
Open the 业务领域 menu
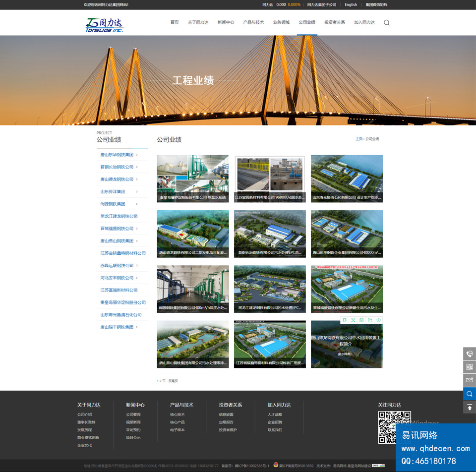tap(282, 22)
